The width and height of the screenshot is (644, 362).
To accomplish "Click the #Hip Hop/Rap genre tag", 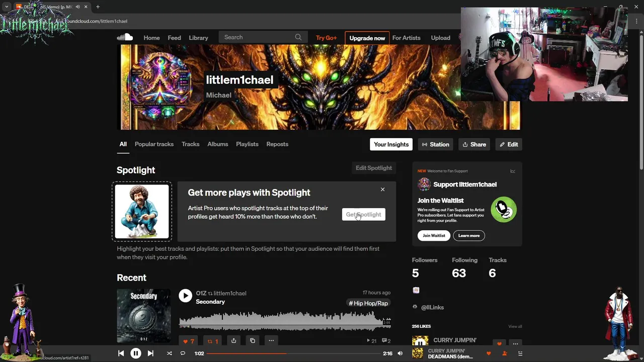I will (369, 303).
